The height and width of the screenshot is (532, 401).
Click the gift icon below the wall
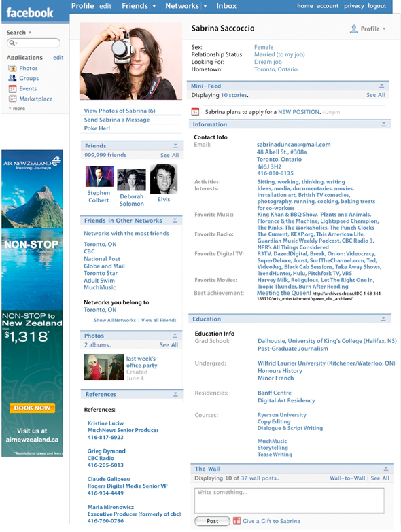(237, 521)
